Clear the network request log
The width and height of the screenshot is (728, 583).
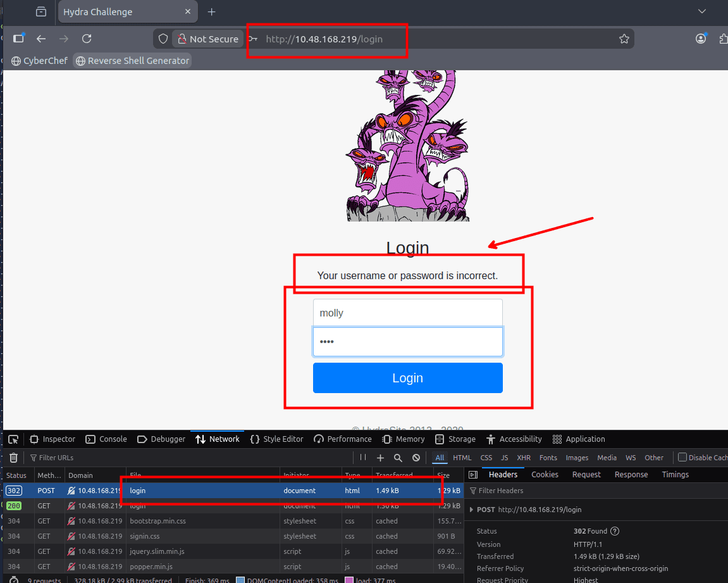pos(13,458)
